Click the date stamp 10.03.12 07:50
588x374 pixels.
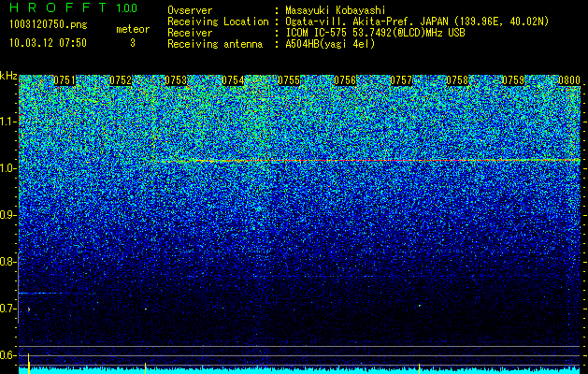(x=48, y=43)
